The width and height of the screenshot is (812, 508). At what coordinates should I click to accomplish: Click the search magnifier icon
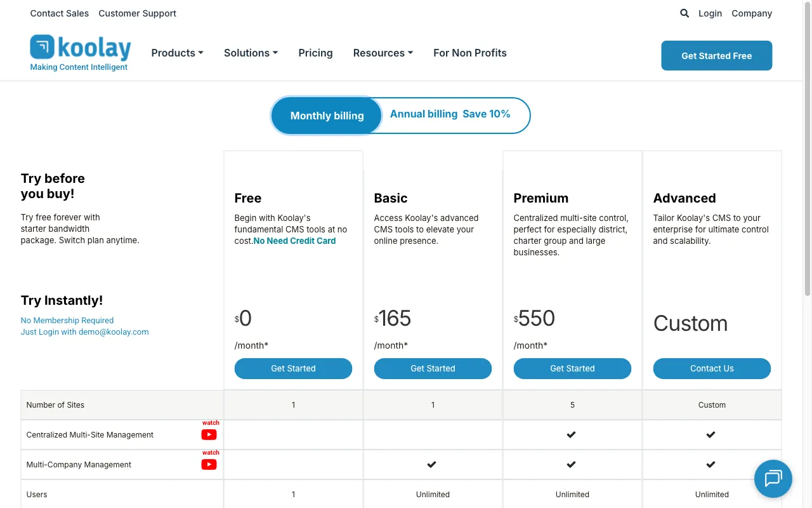(x=684, y=13)
